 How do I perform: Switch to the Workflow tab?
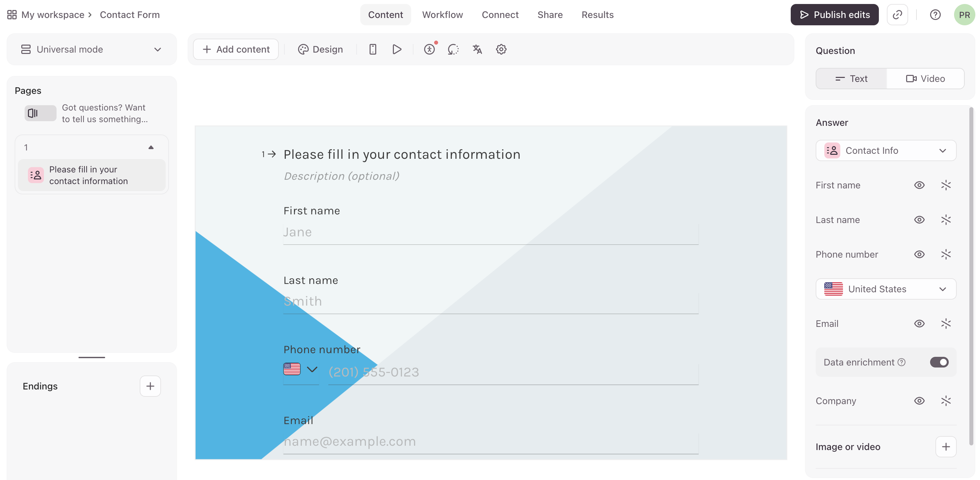(442, 15)
